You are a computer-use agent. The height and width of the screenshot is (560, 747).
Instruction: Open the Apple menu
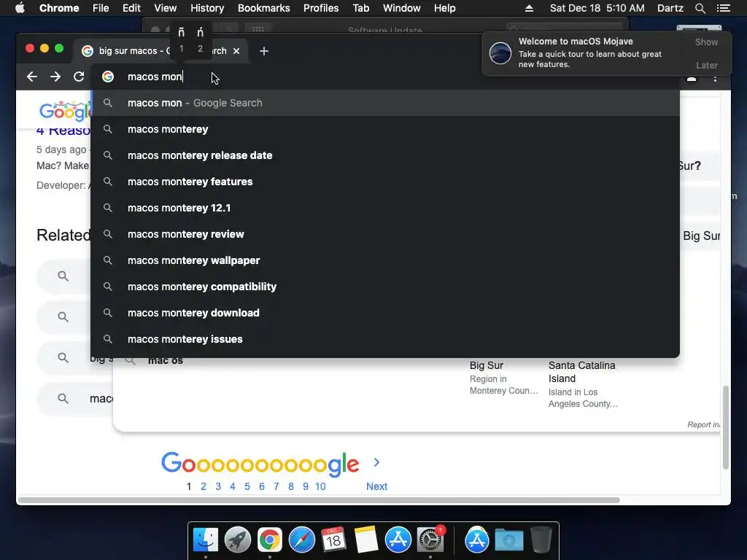tap(20, 8)
